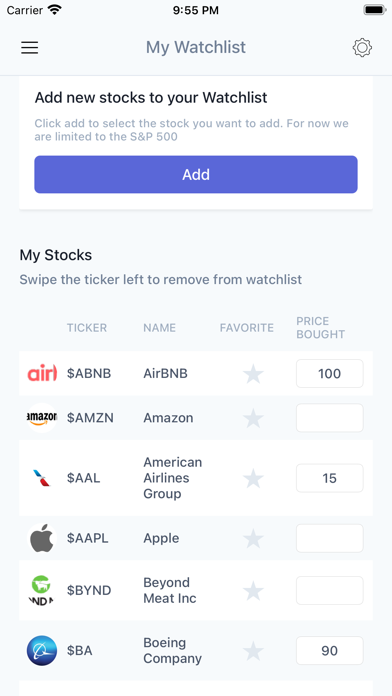This screenshot has width=392, height=696.
Task: Tap the Amazon logo icon
Action: pos(42,418)
